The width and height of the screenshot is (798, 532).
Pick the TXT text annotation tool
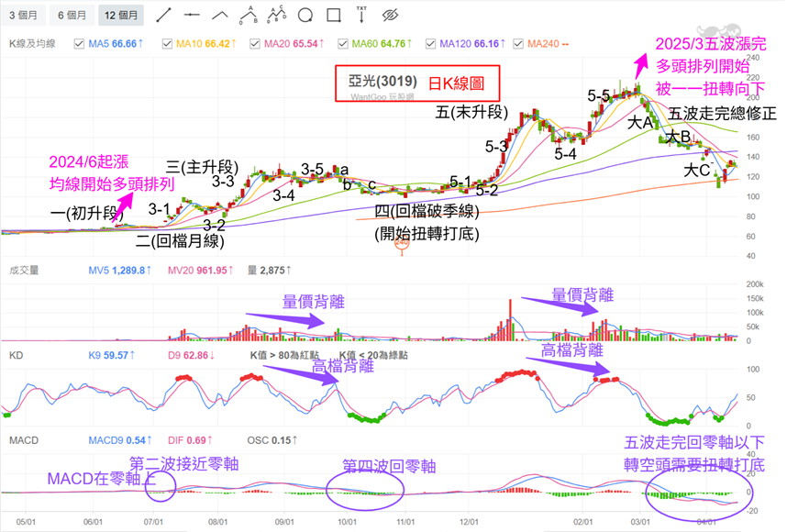pyautogui.click(x=361, y=15)
